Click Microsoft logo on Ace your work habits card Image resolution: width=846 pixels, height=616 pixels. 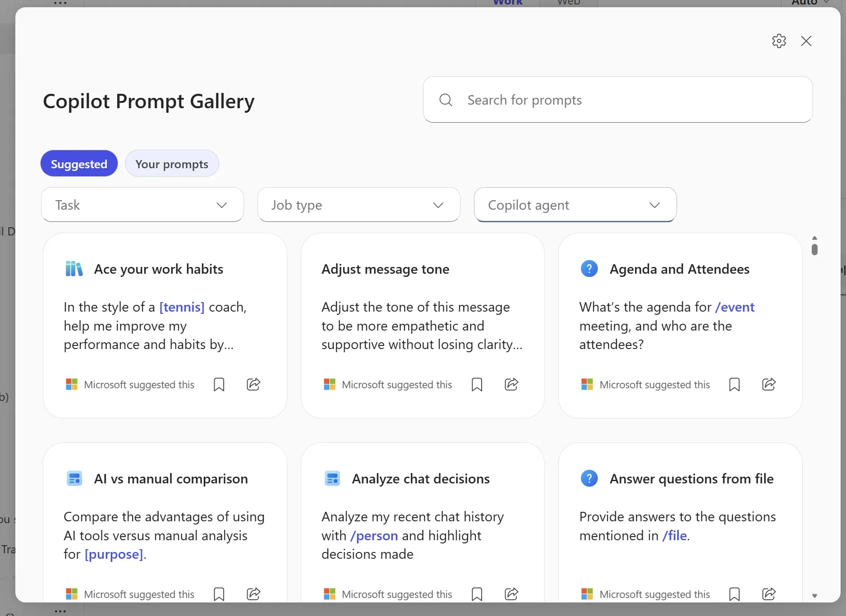click(72, 384)
